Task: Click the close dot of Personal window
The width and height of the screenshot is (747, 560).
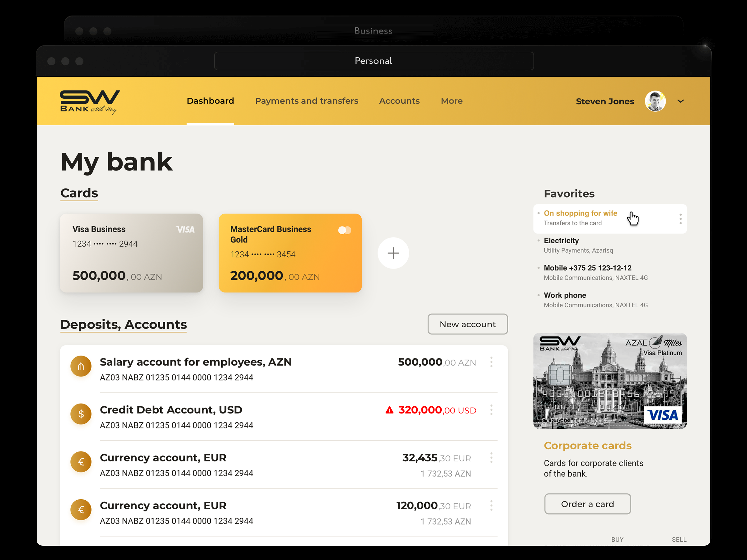Action: (51, 61)
